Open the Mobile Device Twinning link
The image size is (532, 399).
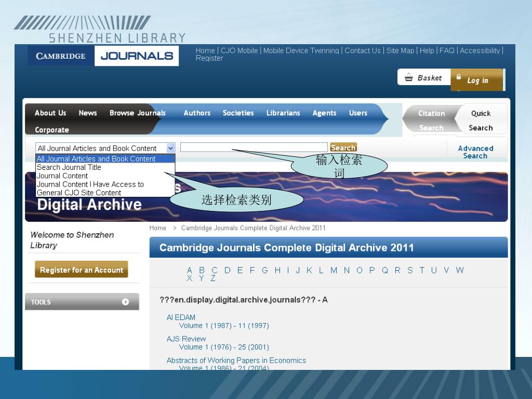tap(301, 50)
